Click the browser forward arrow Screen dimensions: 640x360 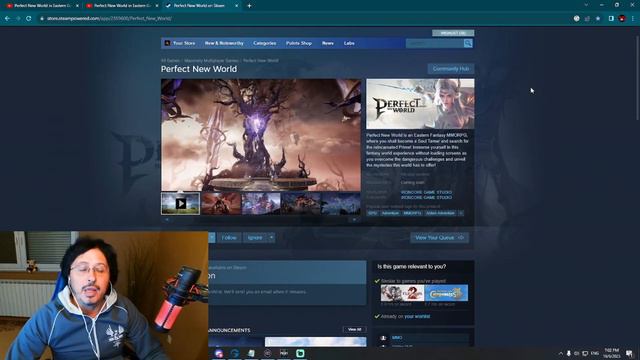[x=18, y=18]
